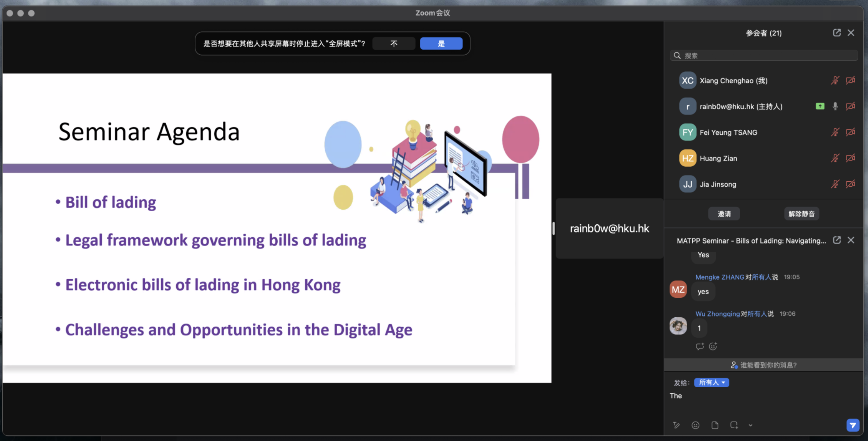The height and width of the screenshot is (441, 868).
Task: Add a reaction to Wu Zhongqing's message
Action: click(713, 346)
